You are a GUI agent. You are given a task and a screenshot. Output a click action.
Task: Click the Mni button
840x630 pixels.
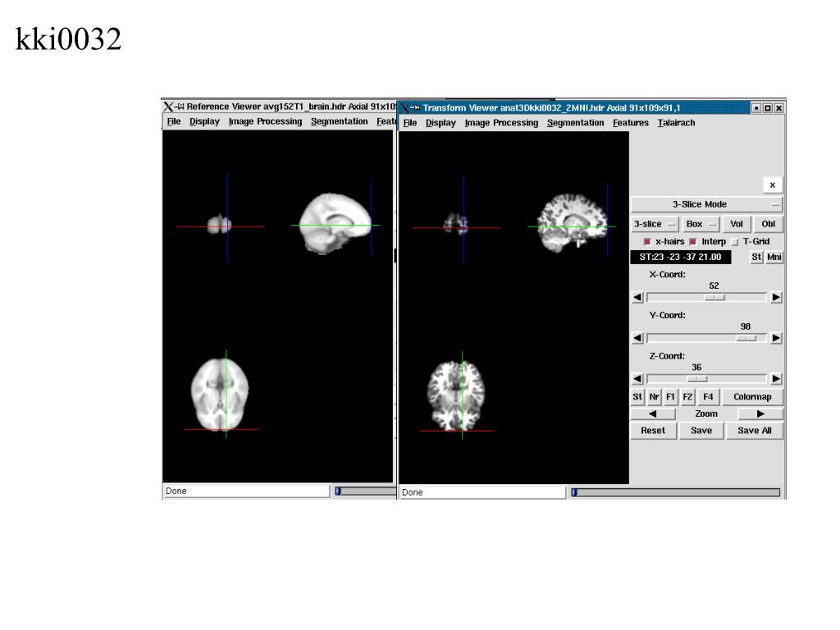(x=774, y=257)
